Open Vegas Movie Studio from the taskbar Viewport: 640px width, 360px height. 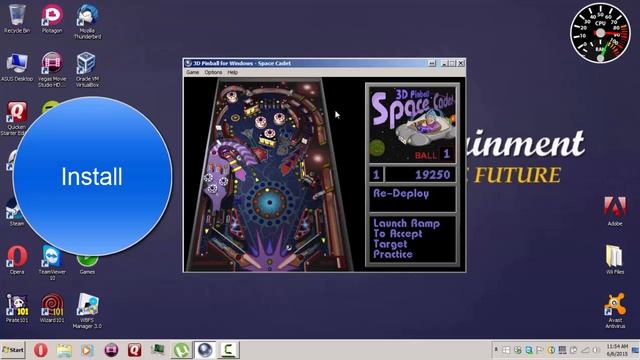point(111,350)
